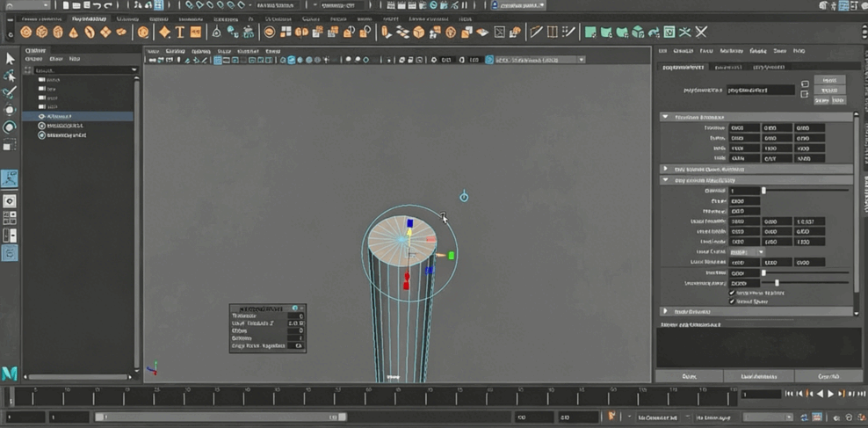Viewport: 868px width, 428px height.
Task: Click the Type 'T' text shelf icon
Action: 180,33
